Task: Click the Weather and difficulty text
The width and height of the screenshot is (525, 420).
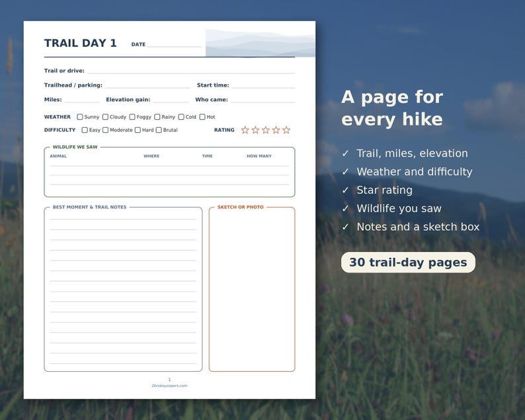Action: click(x=415, y=172)
